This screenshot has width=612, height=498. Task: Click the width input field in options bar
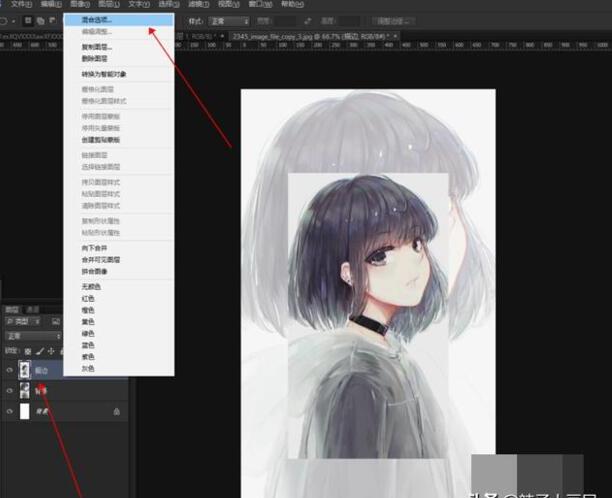coord(285,21)
